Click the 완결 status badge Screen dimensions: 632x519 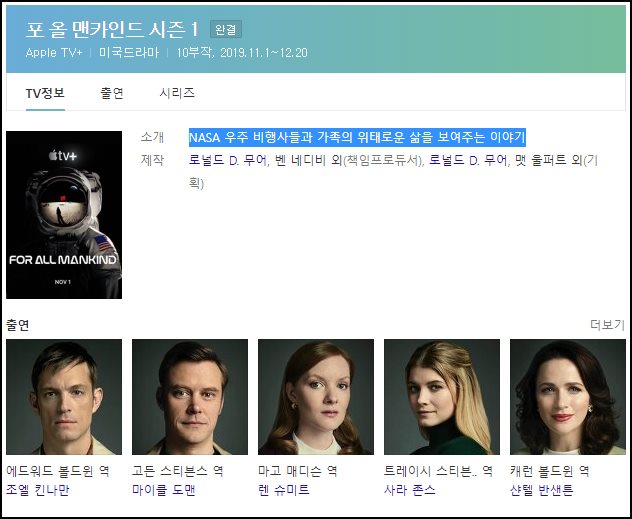[226, 29]
